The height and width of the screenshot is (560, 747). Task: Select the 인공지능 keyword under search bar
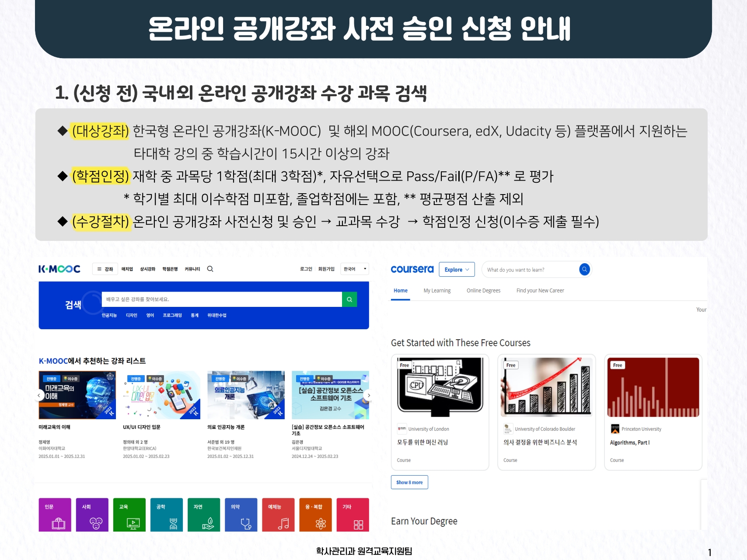click(109, 315)
